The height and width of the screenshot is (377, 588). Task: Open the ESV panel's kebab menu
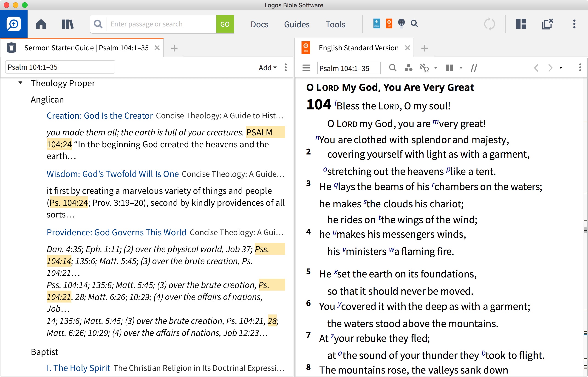[x=580, y=67]
